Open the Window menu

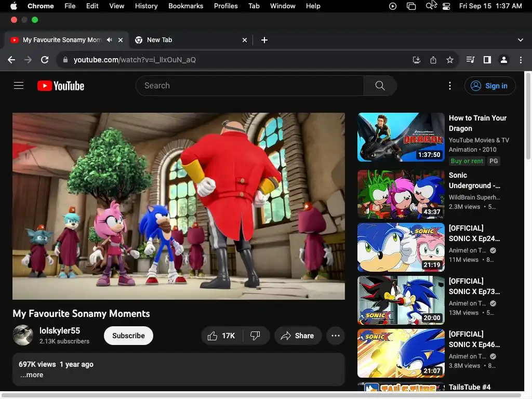(283, 6)
